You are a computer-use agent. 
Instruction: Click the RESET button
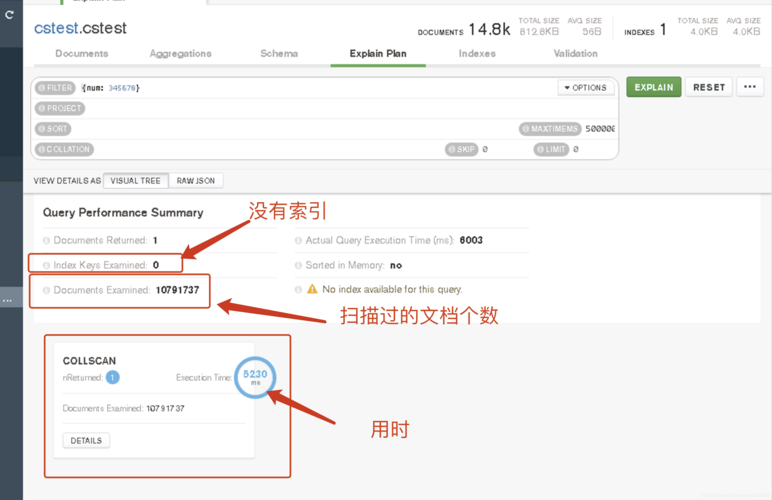tap(709, 87)
